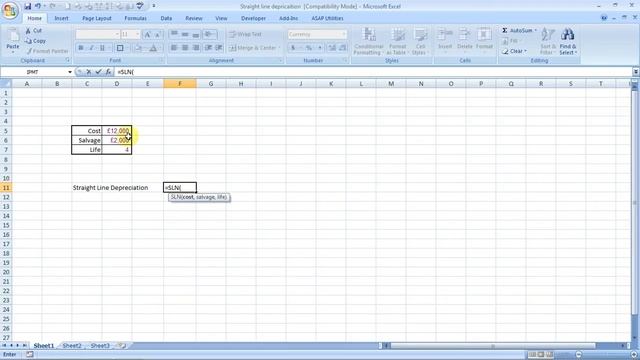640x360 pixels.
Task: Open Excel Help question mark
Action: coord(604,18)
